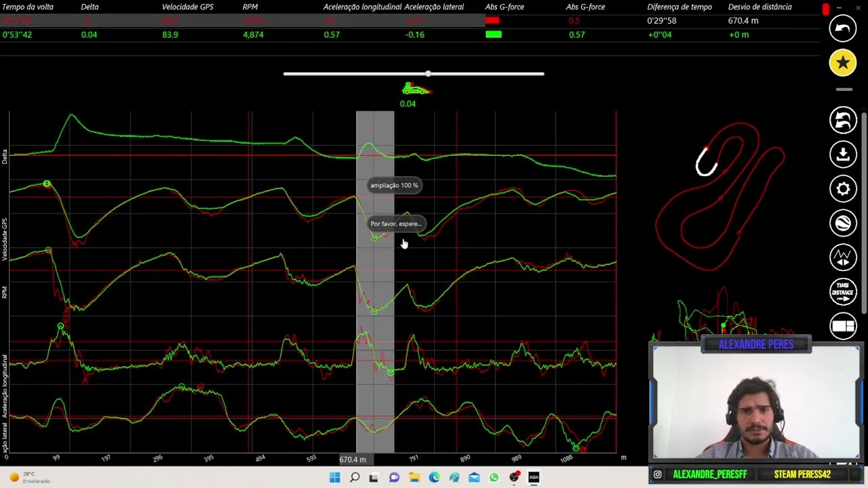868x488 pixels.
Task: Click the 'Aceleração lateral' column header
Action: pos(434,7)
